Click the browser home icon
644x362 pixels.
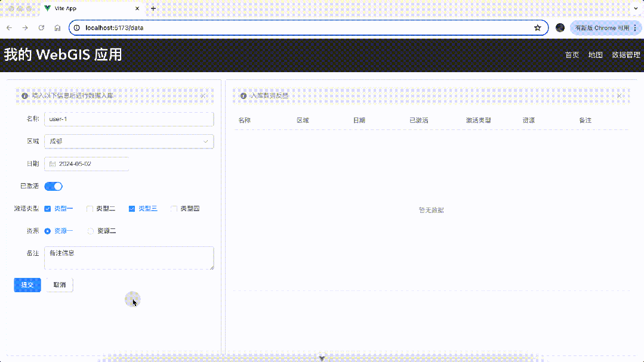point(57,28)
